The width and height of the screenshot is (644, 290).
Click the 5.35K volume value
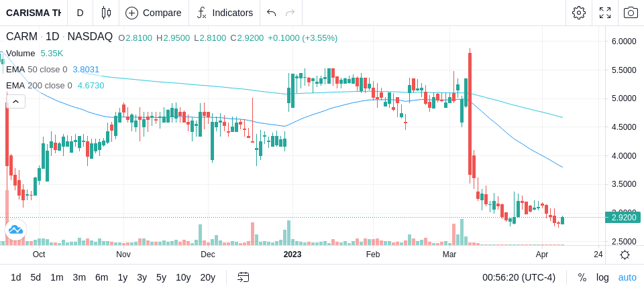pyautogui.click(x=52, y=54)
